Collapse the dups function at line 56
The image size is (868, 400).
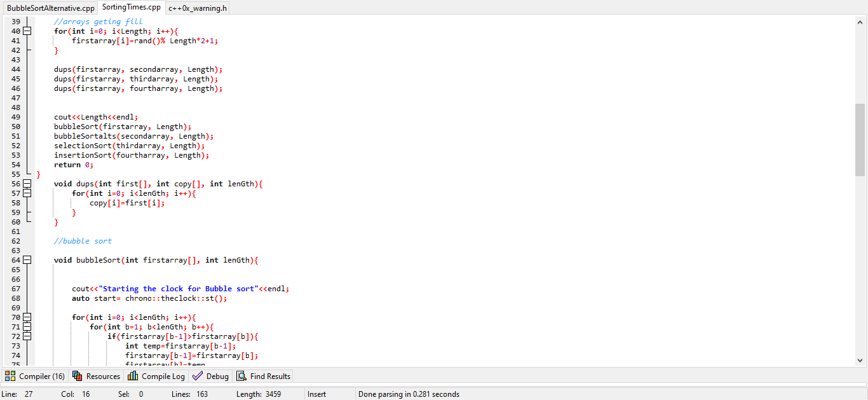(26, 183)
